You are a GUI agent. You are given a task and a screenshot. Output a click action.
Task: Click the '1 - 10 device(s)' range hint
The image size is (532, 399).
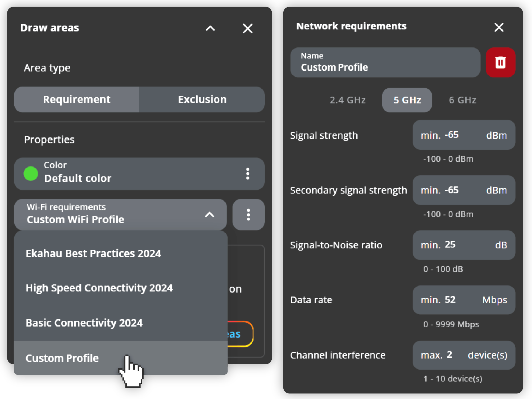[453, 379]
